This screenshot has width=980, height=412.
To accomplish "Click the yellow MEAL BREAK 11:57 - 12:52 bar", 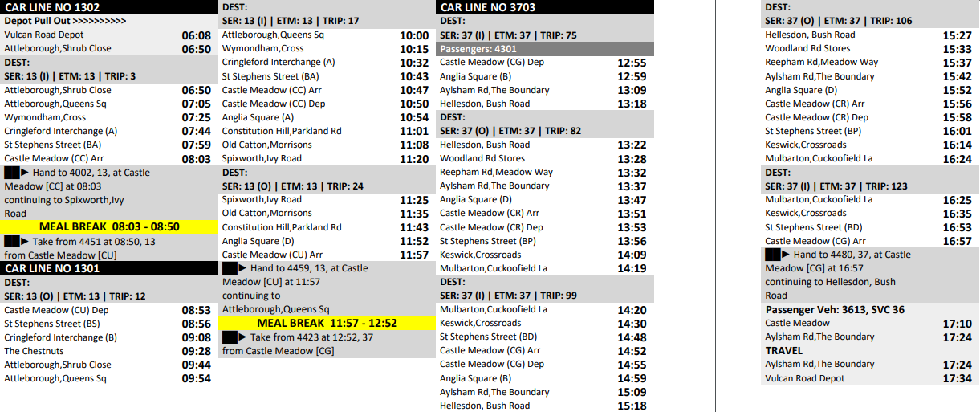I will [x=327, y=323].
